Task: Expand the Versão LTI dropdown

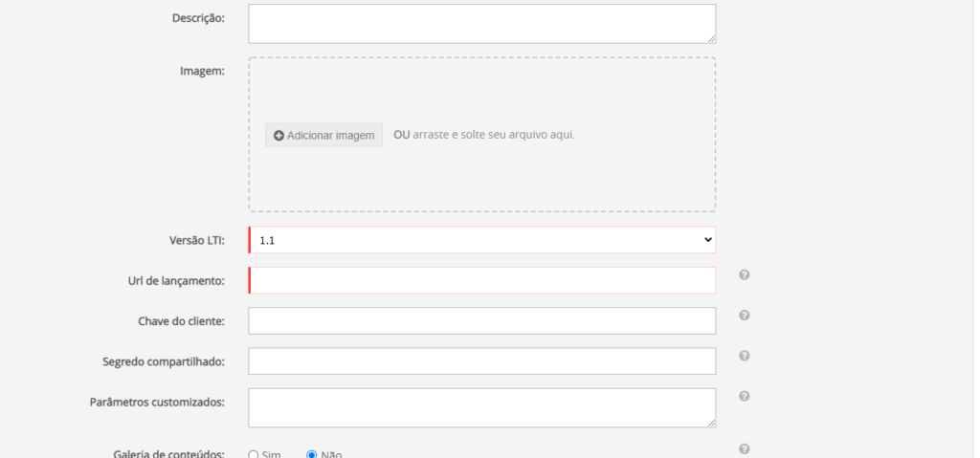Action: (481, 240)
